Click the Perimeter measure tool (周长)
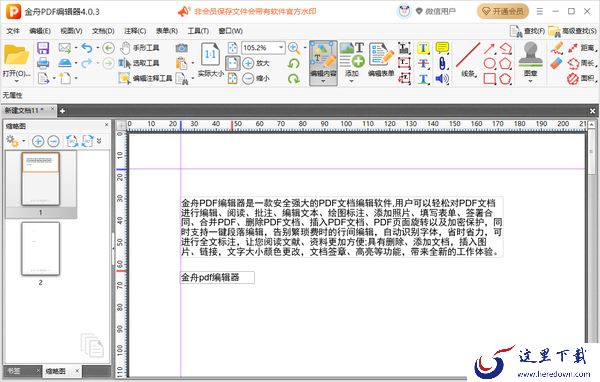Image resolution: width=600 pixels, height=382 pixels. 581,63
